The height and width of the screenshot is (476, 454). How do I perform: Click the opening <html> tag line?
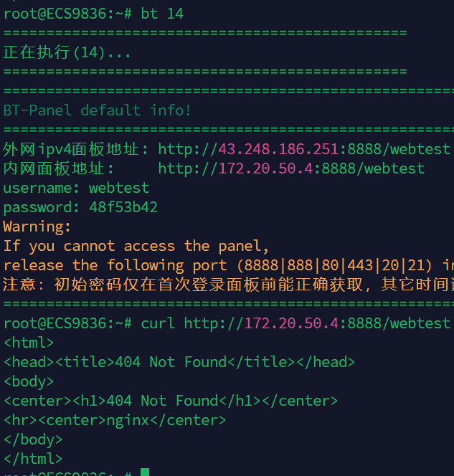coord(29,343)
